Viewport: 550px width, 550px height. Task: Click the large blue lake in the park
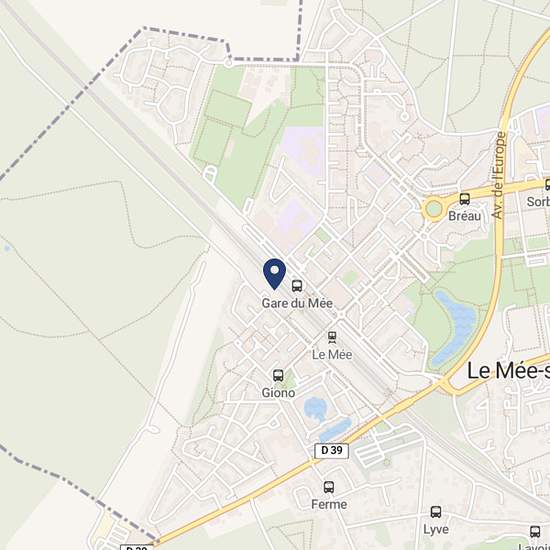point(454,328)
